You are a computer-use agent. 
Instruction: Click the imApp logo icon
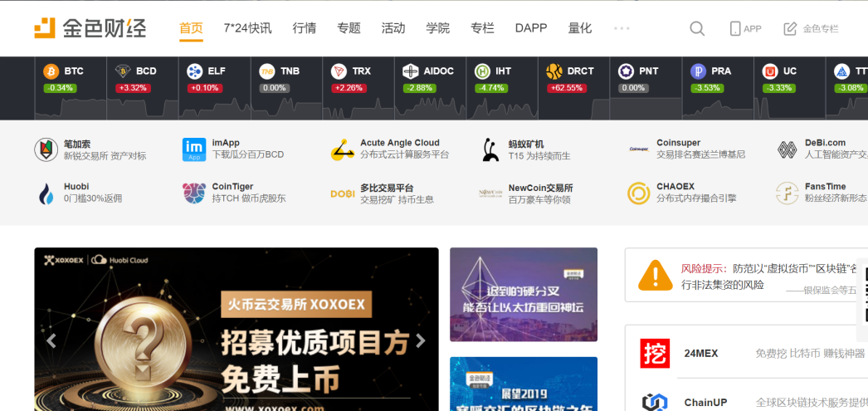click(x=193, y=149)
